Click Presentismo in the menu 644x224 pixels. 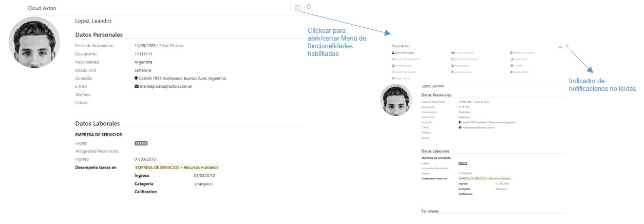point(462,66)
